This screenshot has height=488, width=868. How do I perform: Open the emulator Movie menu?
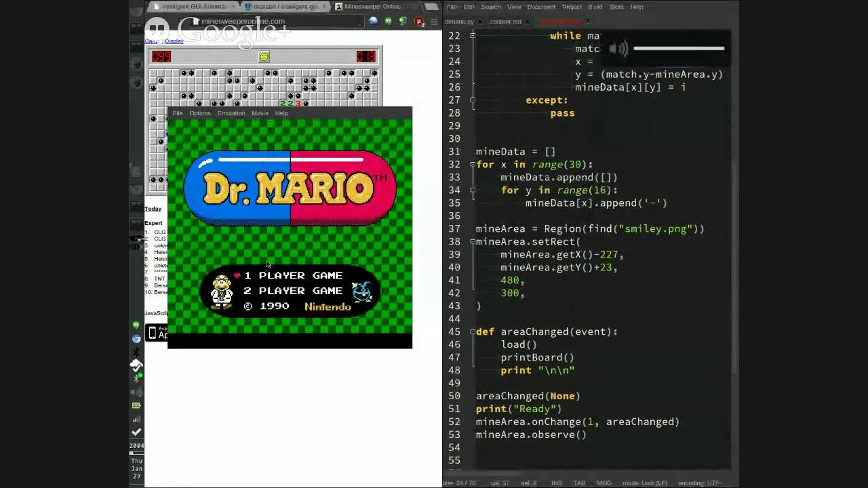[x=260, y=113]
